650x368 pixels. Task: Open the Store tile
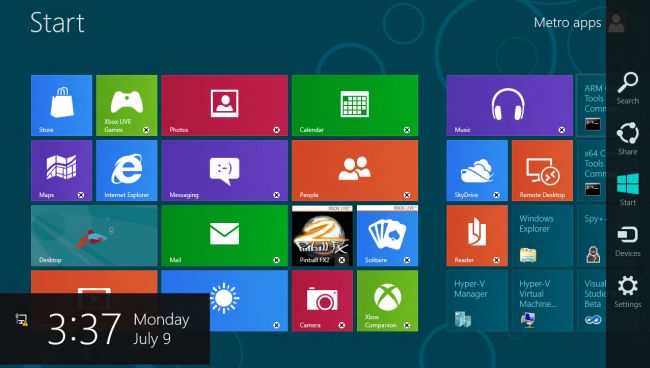tap(61, 105)
